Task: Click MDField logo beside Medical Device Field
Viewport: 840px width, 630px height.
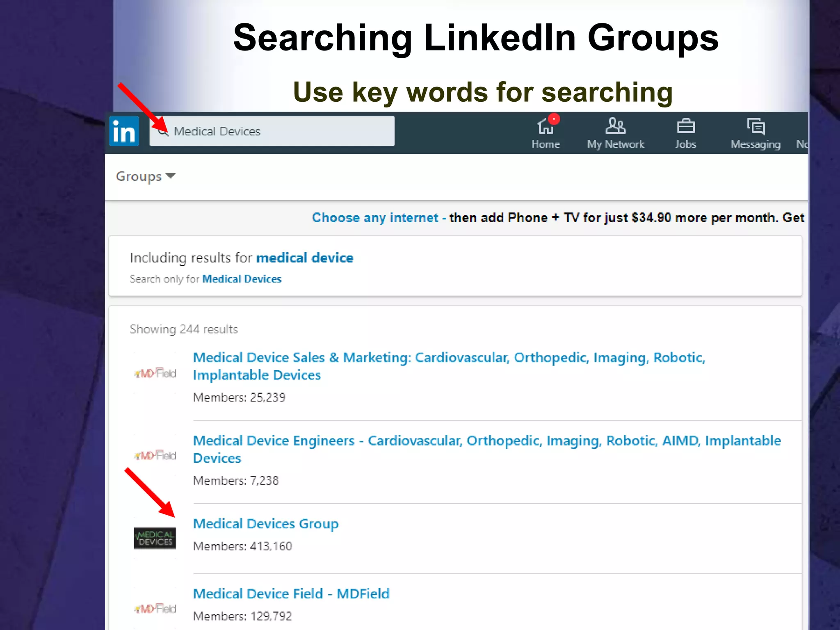Action: pos(155,608)
